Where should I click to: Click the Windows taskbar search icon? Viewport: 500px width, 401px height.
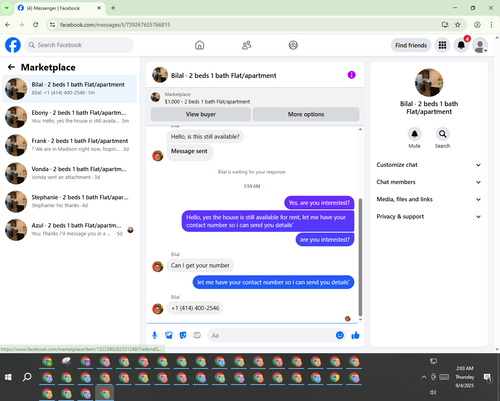click(x=27, y=377)
